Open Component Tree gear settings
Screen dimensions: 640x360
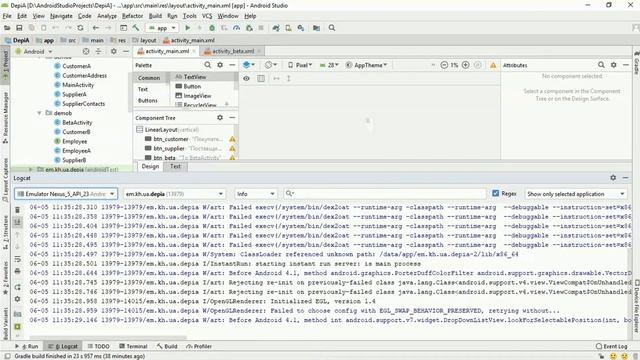(220, 118)
